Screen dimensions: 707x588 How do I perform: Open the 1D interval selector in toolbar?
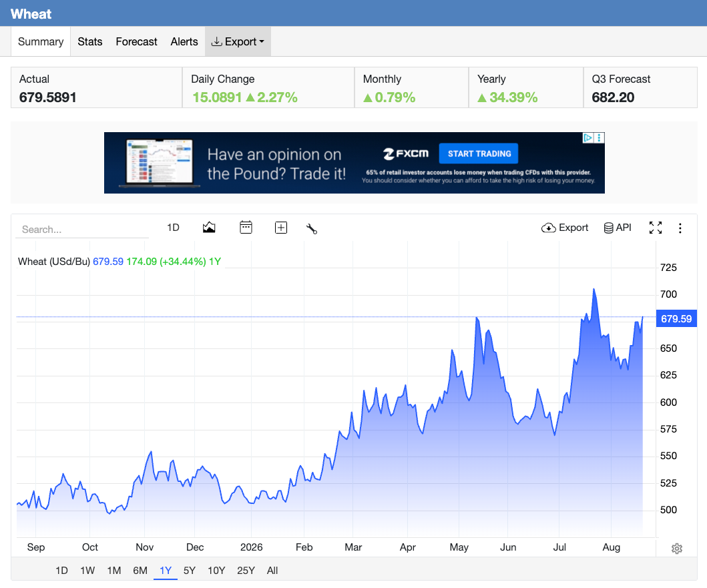coord(173,228)
